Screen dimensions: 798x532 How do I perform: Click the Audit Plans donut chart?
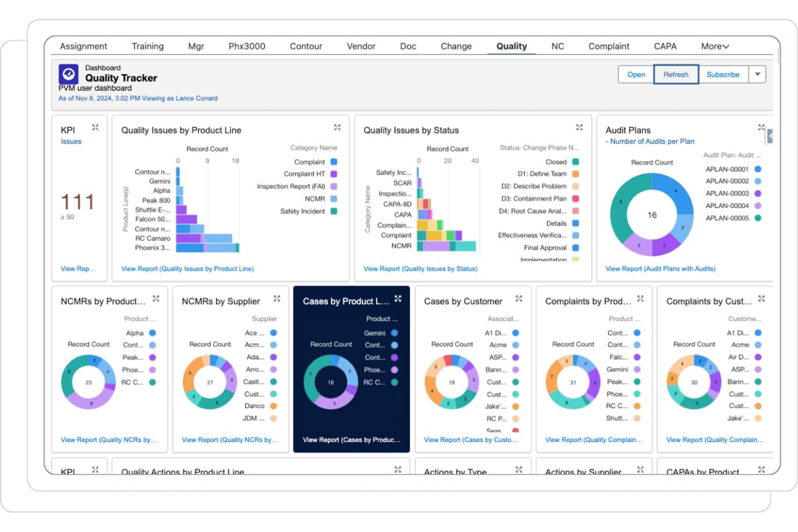pyautogui.click(x=652, y=215)
